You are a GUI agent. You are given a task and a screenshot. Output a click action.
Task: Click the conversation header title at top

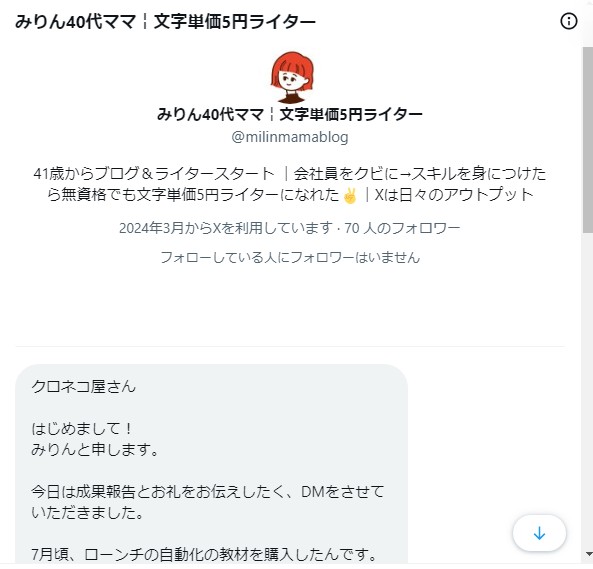click(x=165, y=21)
